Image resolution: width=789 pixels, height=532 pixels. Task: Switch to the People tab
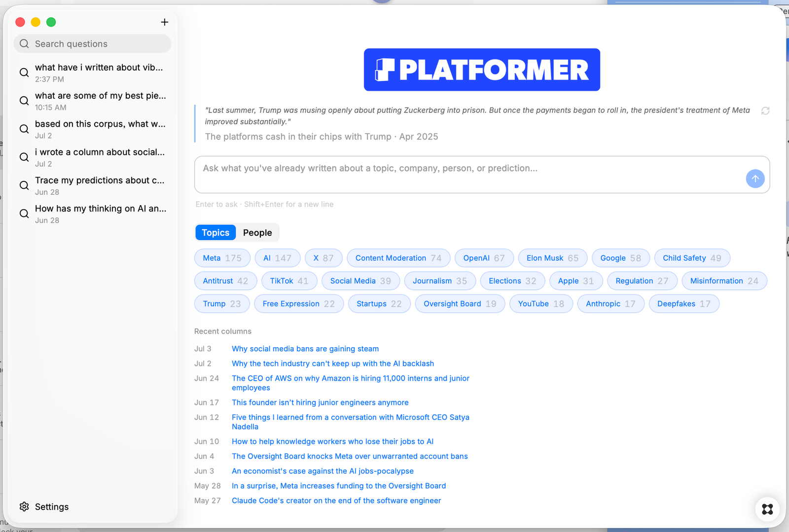click(x=257, y=233)
